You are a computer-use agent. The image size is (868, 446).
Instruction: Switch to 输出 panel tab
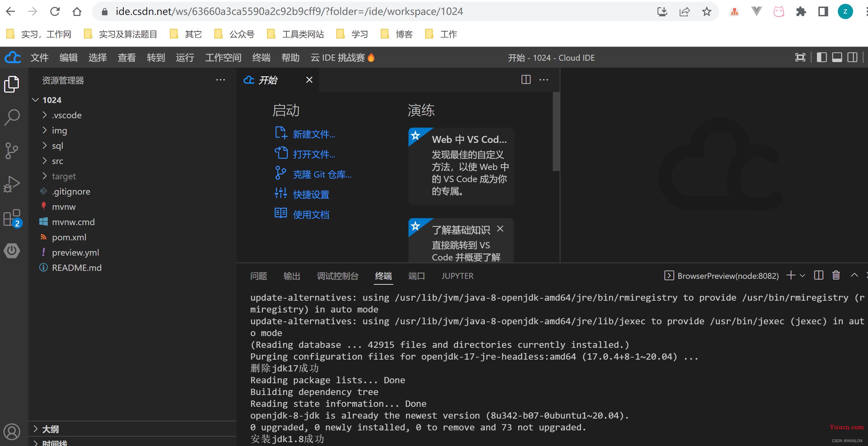(292, 276)
